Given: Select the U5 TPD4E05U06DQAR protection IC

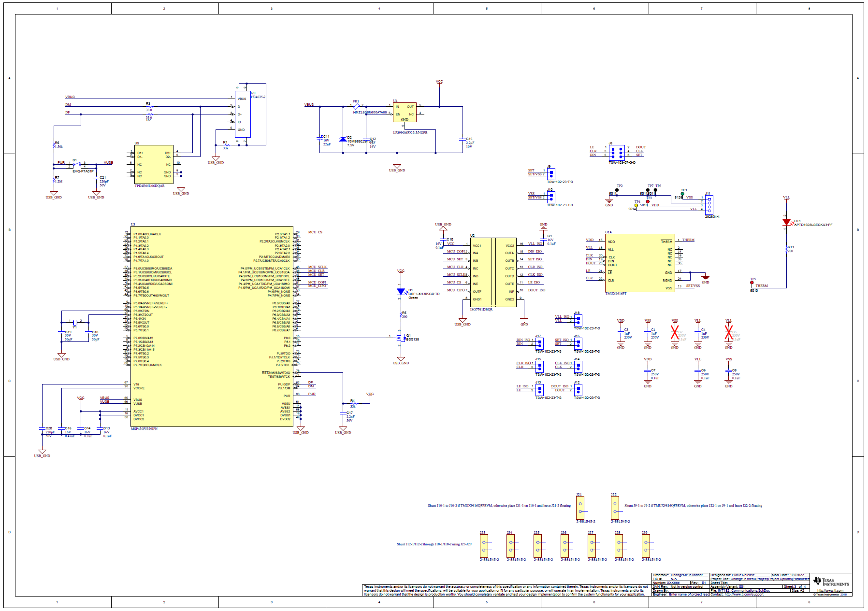Looking at the screenshot, I should 154,165.
